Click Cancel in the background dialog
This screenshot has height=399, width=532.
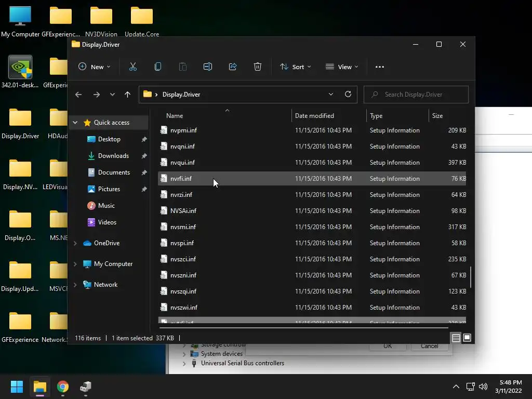coord(429,346)
